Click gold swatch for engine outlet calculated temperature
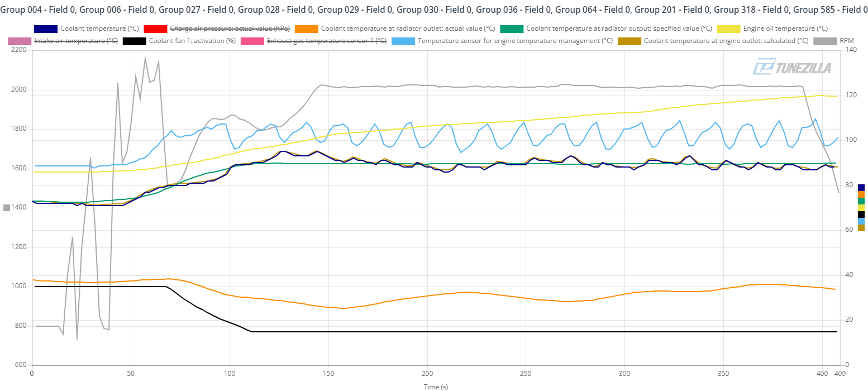 (x=629, y=41)
